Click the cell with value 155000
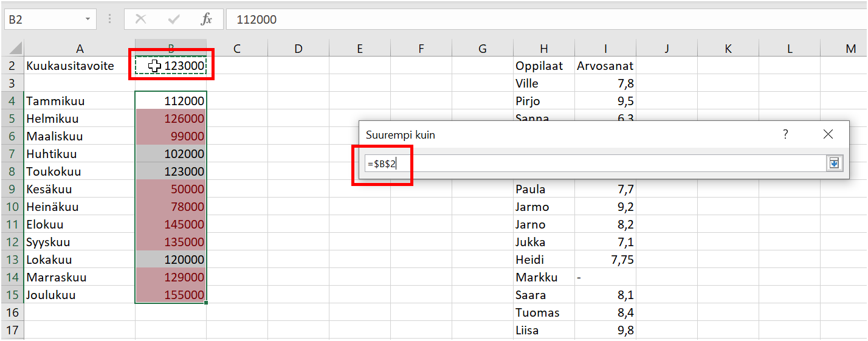 [171, 295]
